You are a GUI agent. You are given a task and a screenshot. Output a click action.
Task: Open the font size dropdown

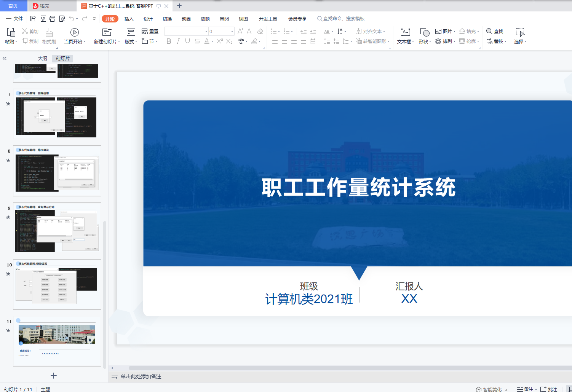pos(232,31)
